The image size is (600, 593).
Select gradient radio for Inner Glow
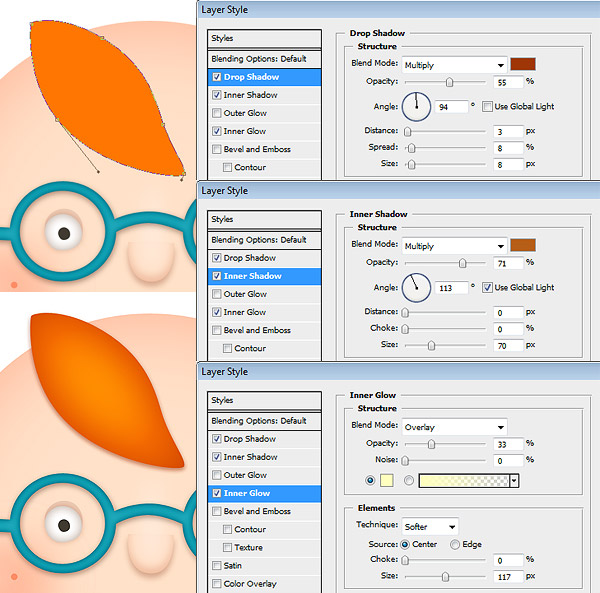tap(409, 480)
